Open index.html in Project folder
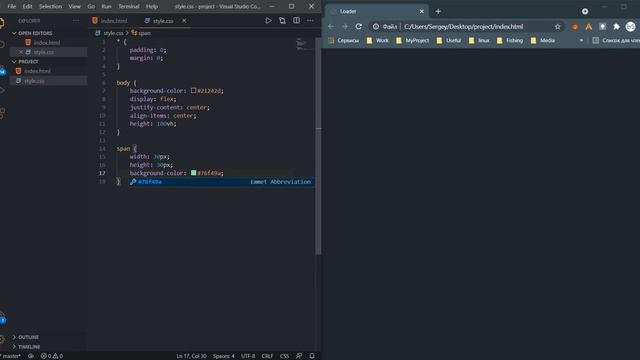 click(37, 71)
